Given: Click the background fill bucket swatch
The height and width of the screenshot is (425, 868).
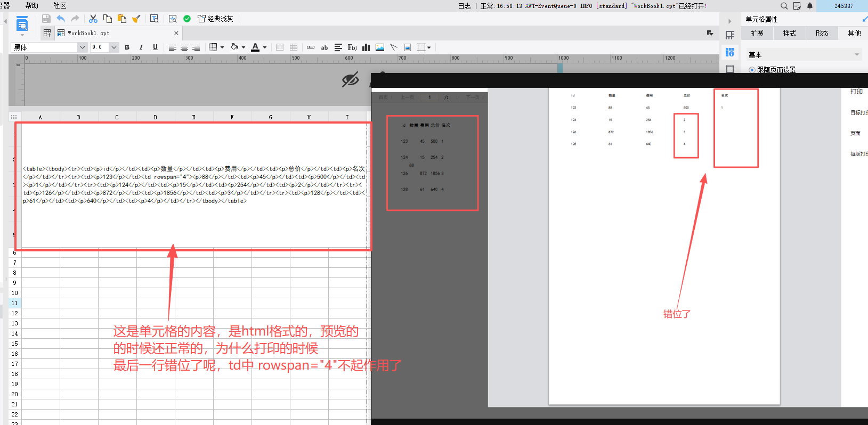Looking at the screenshot, I should coord(234,47).
